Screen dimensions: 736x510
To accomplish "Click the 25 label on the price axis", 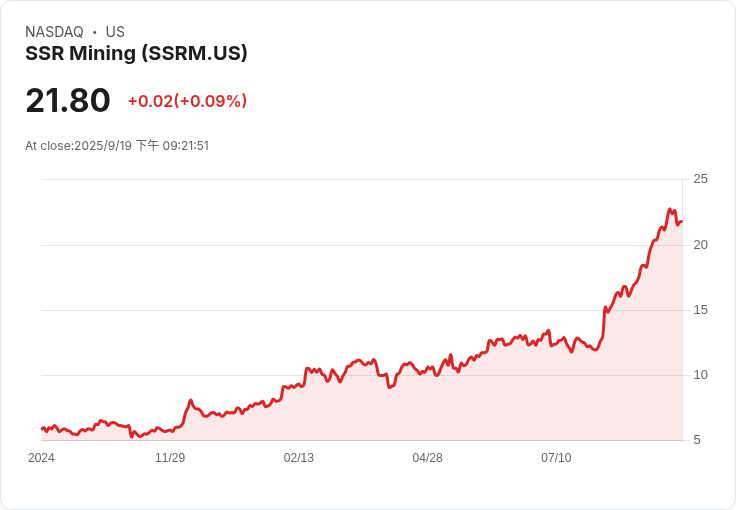I will coord(701,179).
